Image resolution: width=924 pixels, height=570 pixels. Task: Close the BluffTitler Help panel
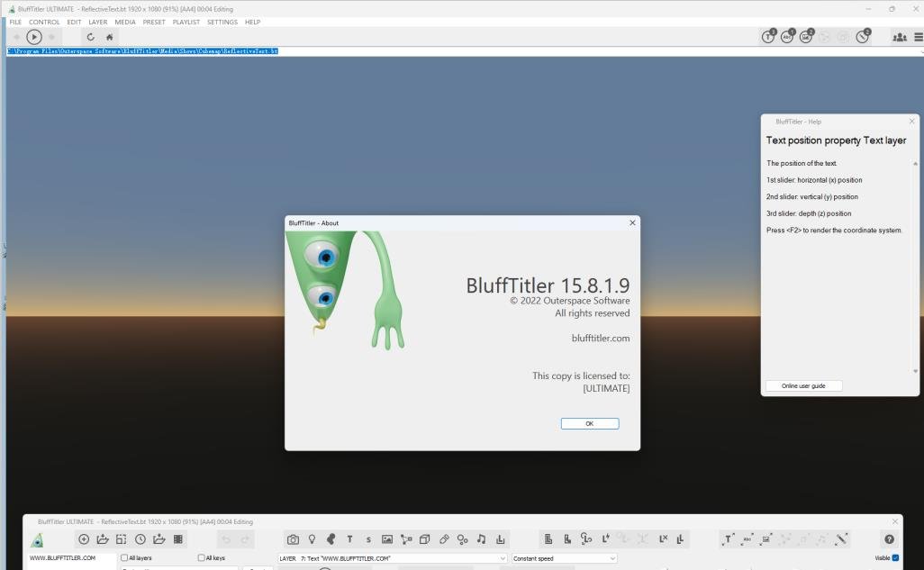(x=911, y=122)
